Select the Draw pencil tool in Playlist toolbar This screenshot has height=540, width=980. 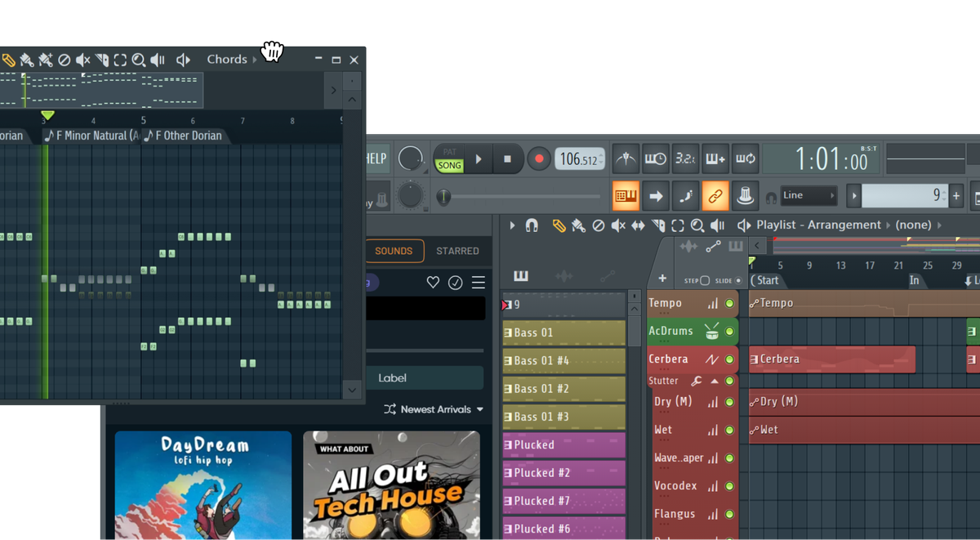[x=559, y=225]
